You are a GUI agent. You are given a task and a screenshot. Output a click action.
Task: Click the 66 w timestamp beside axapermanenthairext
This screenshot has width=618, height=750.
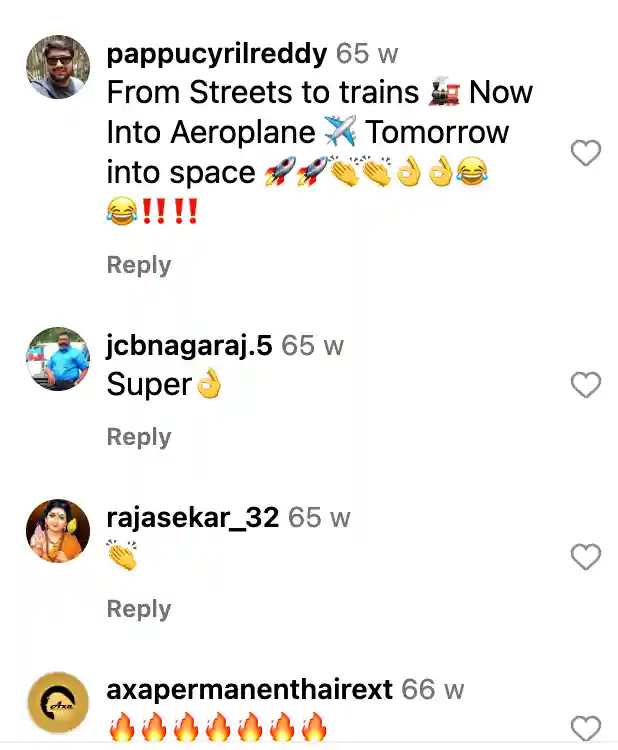coord(432,689)
